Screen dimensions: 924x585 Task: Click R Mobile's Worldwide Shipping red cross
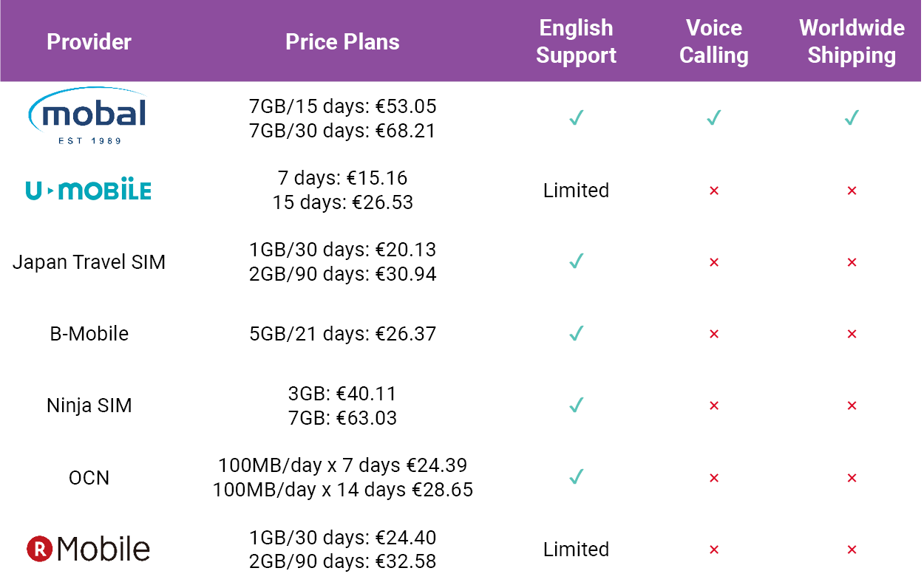coord(852,550)
